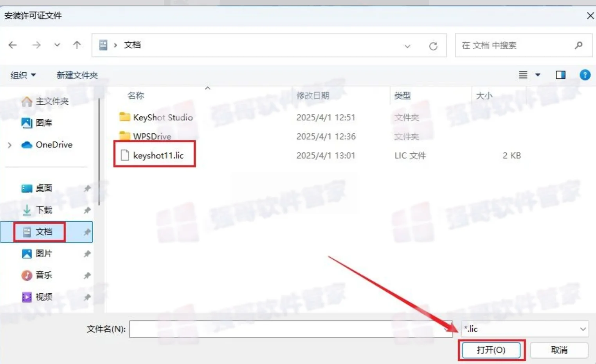Viewport: 596px width, 364px height.
Task: Click the forward navigation arrow
Action: tap(36, 45)
